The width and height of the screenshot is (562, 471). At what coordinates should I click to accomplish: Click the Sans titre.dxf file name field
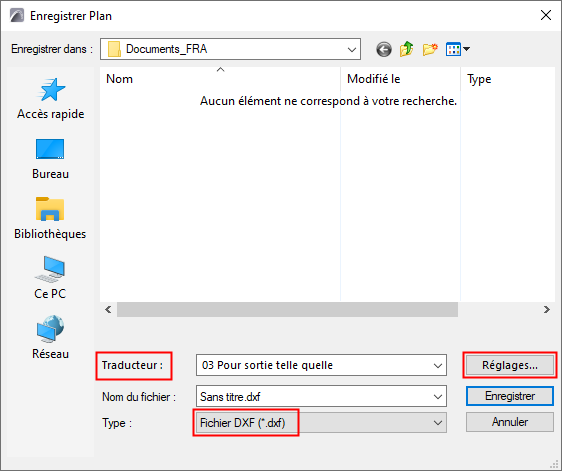pos(314,396)
